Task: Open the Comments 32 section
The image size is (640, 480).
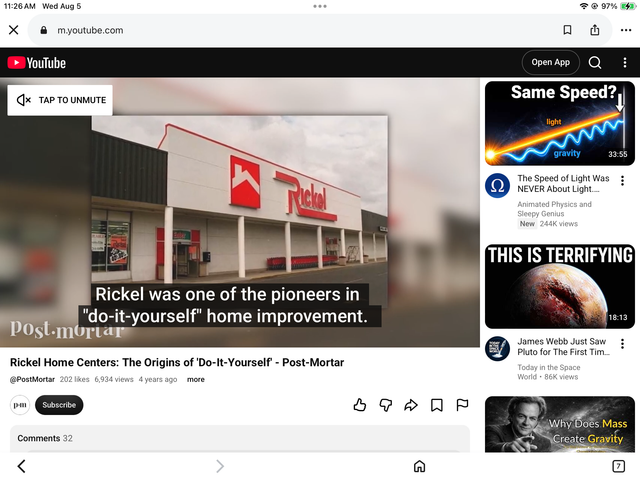Action: (x=240, y=438)
